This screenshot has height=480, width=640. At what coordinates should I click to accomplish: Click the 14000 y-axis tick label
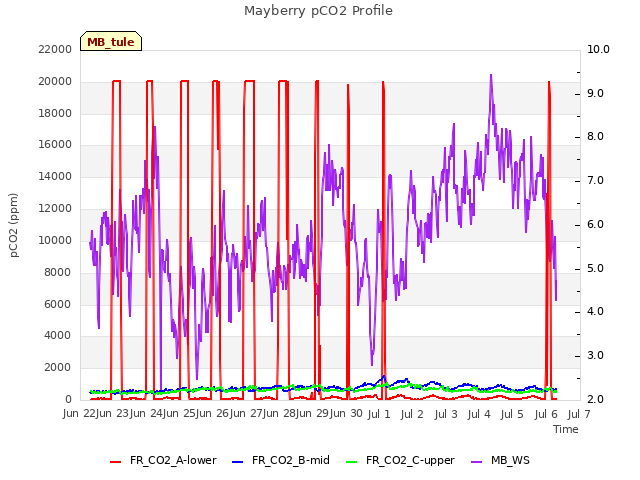(55, 177)
